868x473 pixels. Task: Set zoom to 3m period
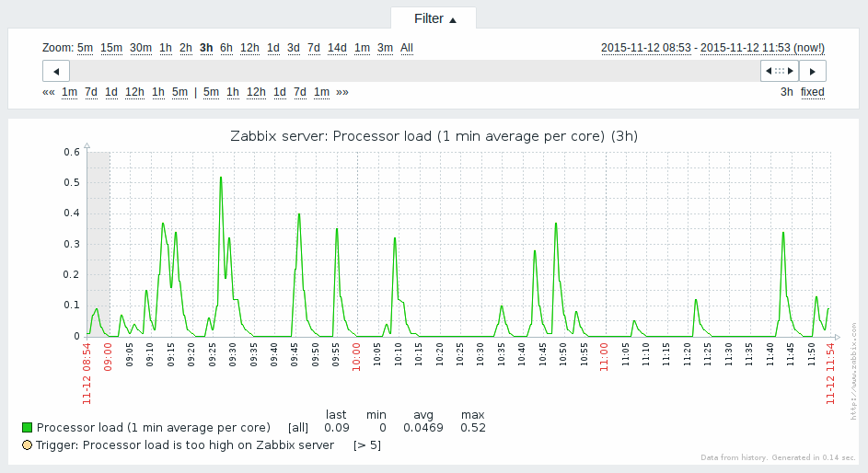pos(385,48)
